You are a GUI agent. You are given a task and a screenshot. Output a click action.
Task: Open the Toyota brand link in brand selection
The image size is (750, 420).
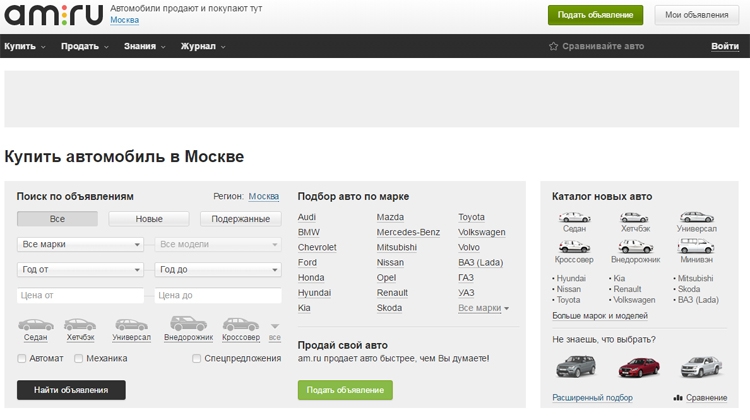pos(471,217)
